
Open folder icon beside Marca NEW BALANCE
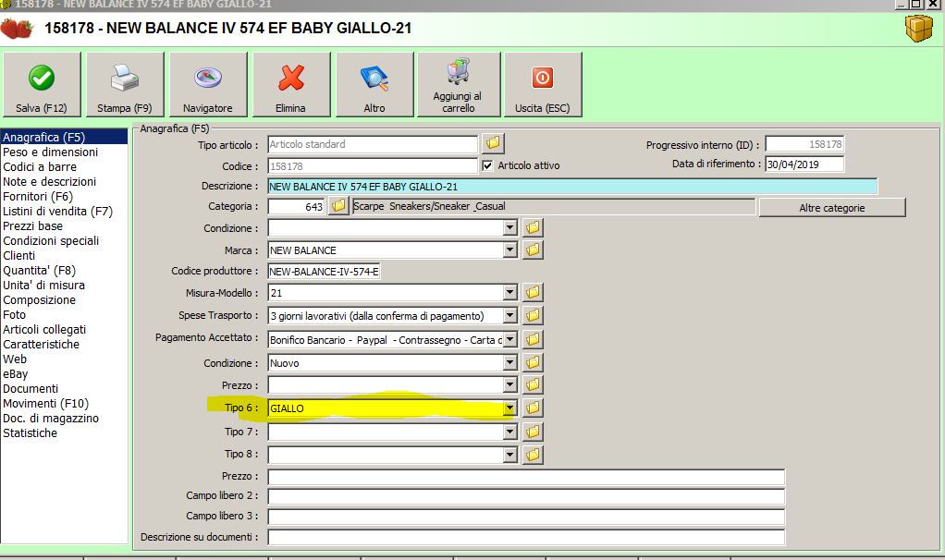point(533,250)
